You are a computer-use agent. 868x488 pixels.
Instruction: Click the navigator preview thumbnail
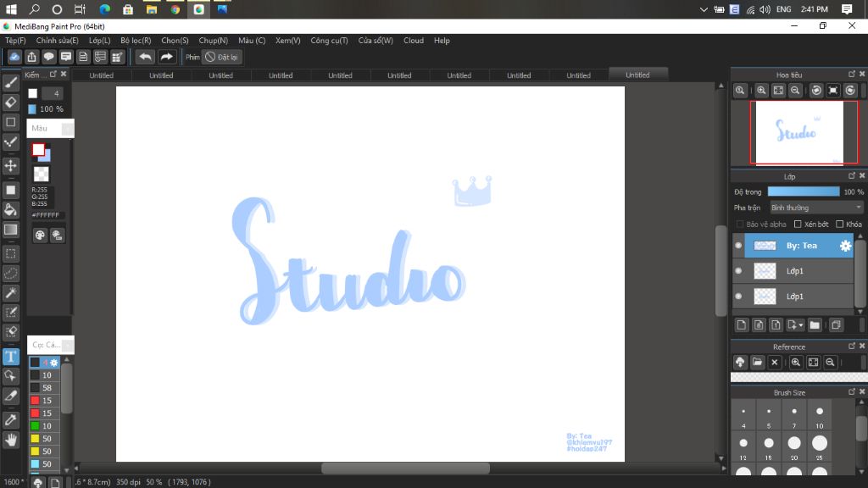point(799,133)
